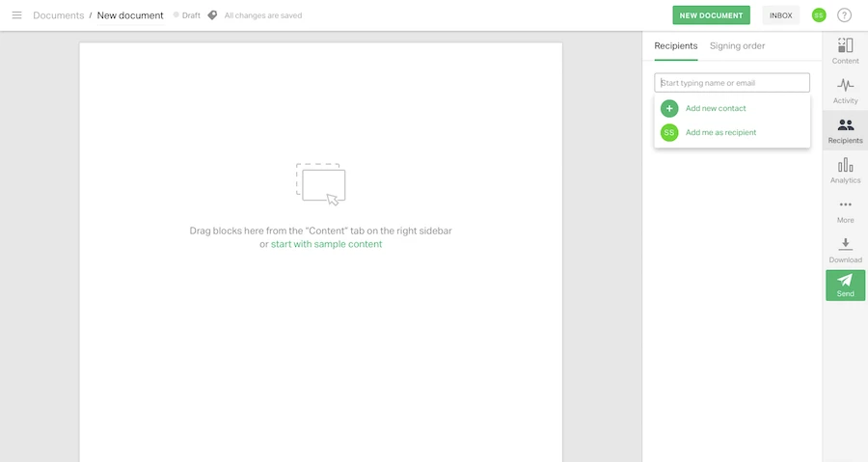The height and width of the screenshot is (462, 868).
Task: Open the INBOX button
Action: pyautogui.click(x=780, y=15)
